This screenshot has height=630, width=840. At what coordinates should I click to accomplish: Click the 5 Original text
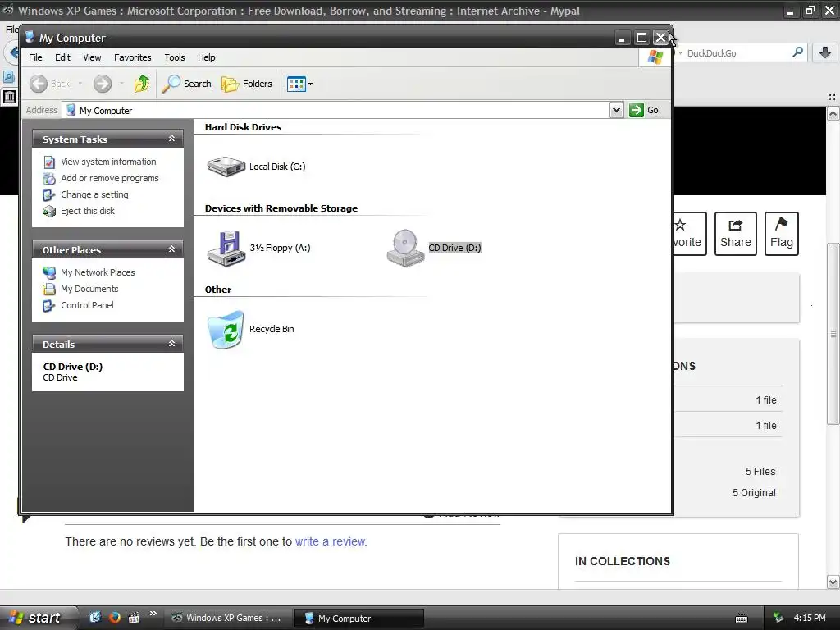[x=754, y=493]
